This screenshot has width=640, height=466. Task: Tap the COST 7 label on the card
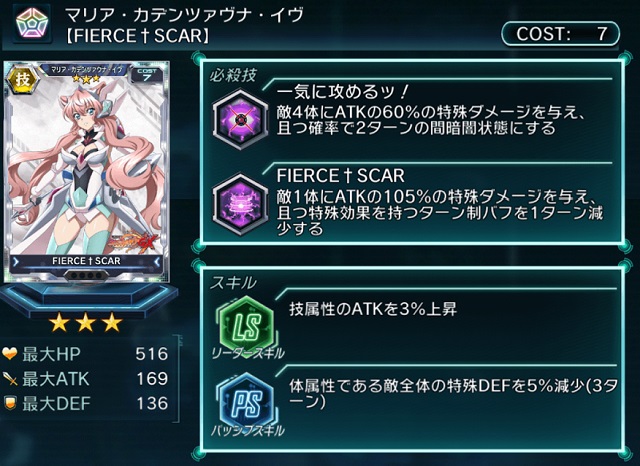tap(147, 74)
